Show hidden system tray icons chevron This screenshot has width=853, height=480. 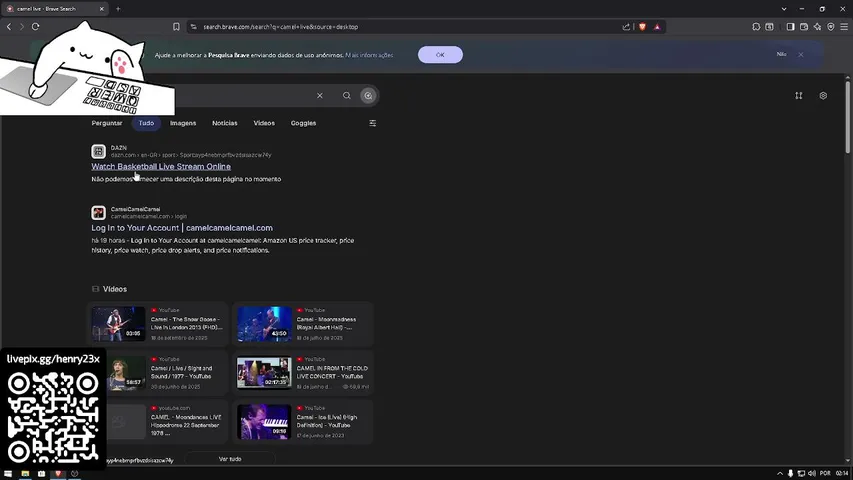[x=780, y=473]
